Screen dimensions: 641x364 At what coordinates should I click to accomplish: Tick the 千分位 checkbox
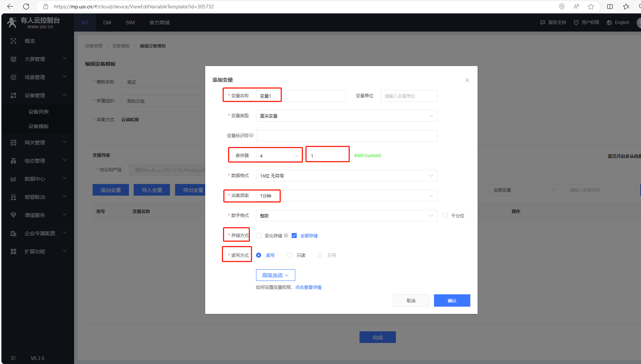(445, 216)
